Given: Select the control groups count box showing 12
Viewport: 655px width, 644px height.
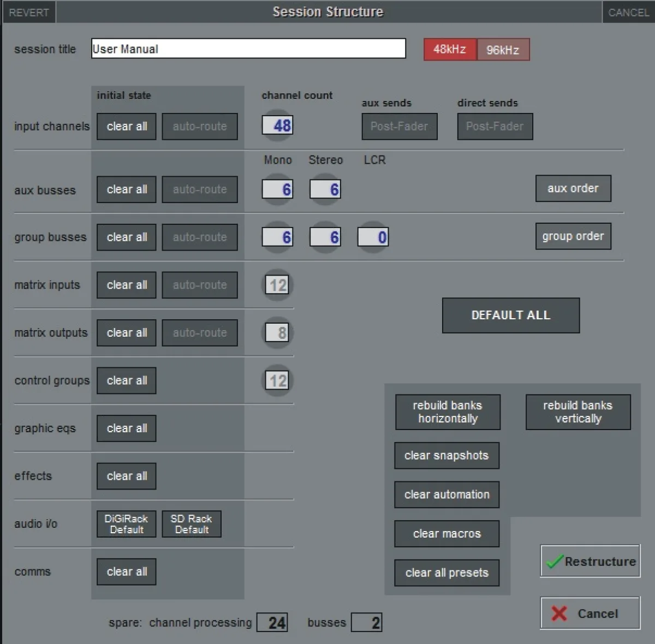Looking at the screenshot, I should pos(278,380).
